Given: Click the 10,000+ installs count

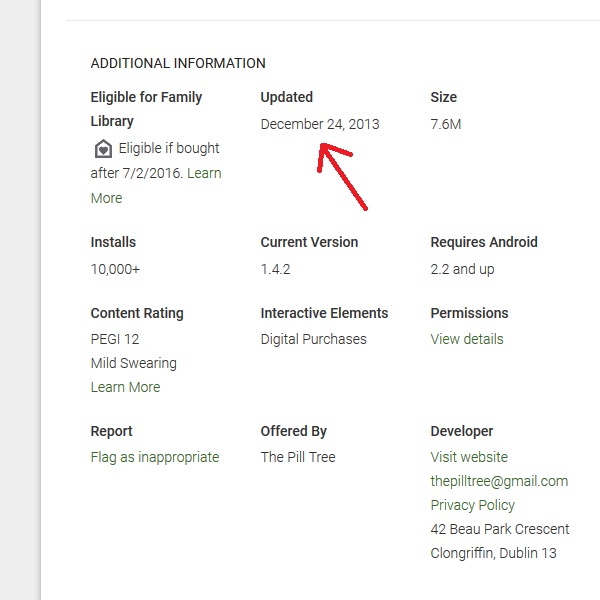Looking at the screenshot, I should pos(116,269).
